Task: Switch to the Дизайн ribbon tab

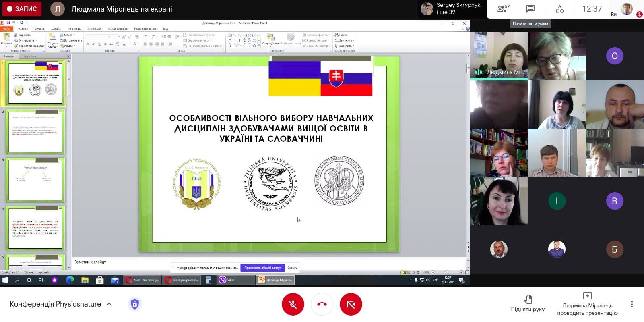Action: click(x=56, y=29)
